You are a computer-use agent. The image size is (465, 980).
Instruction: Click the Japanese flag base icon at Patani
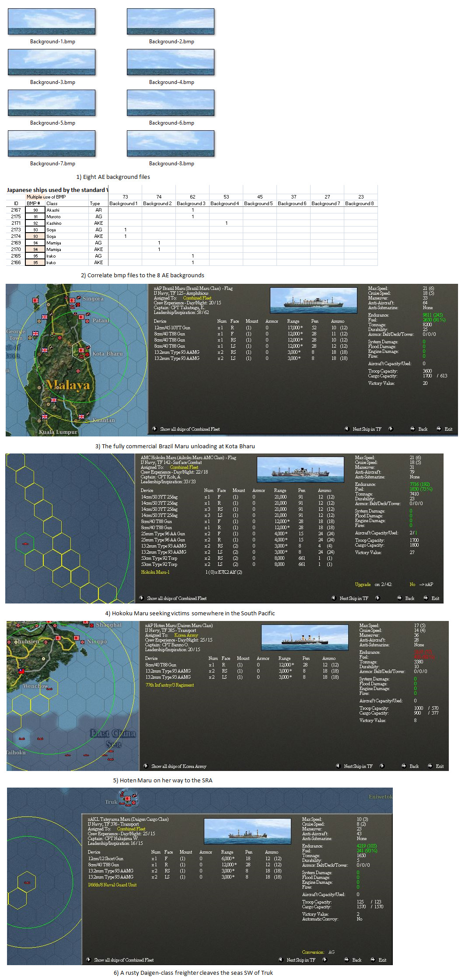pos(81,316)
